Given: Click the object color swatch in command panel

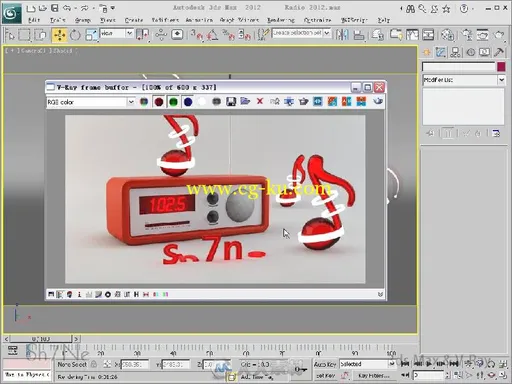Looking at the screenshot, I should click(x=501, y=67).
